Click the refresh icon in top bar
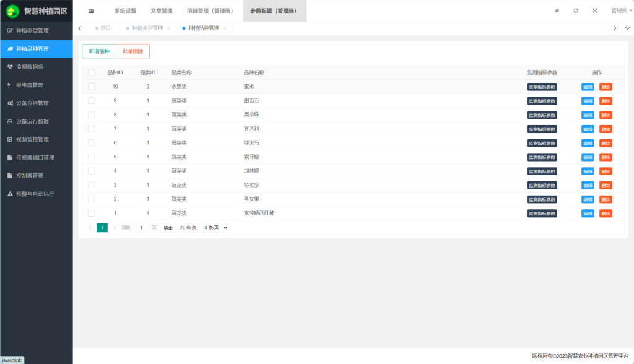This screenshot has height=364, width=634. coord(576,11)
